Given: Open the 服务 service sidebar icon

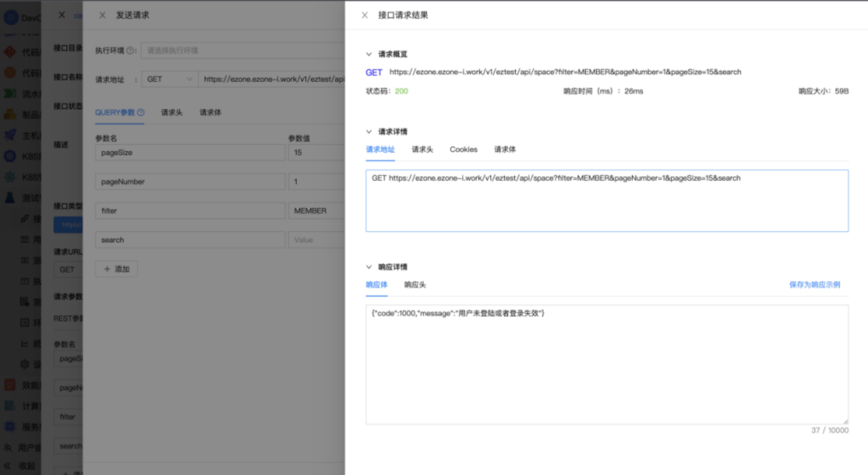Looking at the screenshot, I should click(9, 426).
